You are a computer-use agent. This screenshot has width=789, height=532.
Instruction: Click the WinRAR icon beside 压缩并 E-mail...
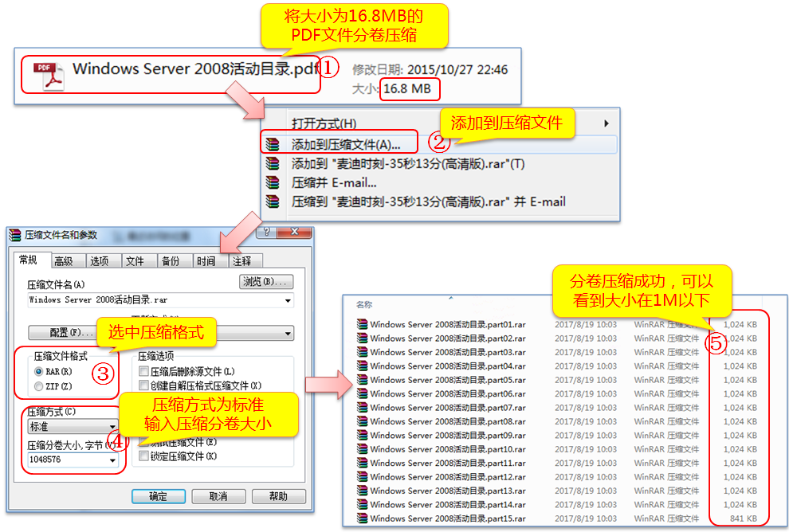point(273,182)
